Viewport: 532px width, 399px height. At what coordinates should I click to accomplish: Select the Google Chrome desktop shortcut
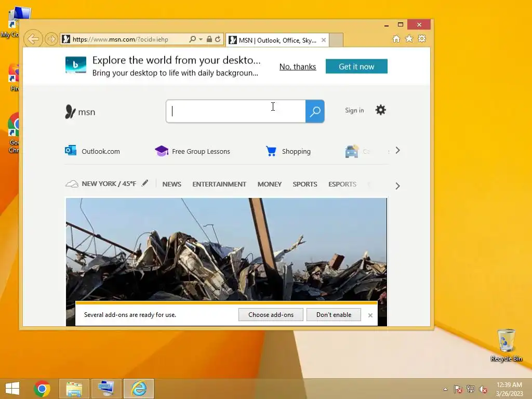[14, 132]
